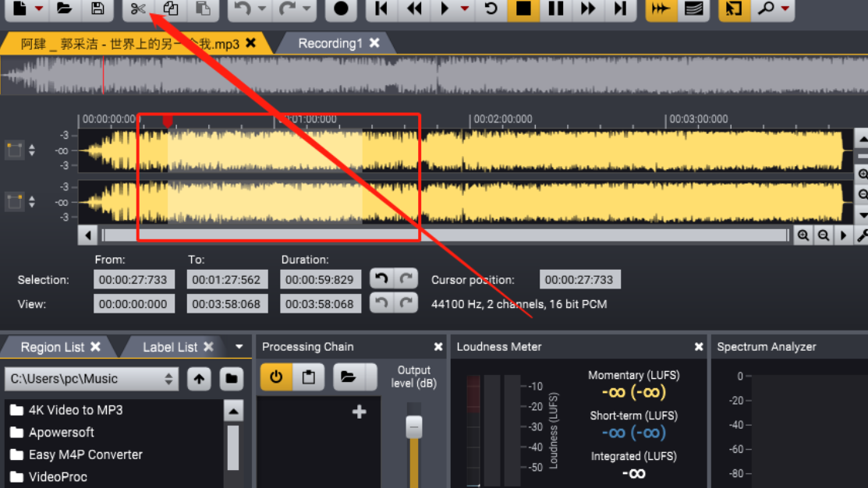Zoom out horizontally with the minus magnifier
Viewport: 868px width, 488px height.
tap(824, 235)
